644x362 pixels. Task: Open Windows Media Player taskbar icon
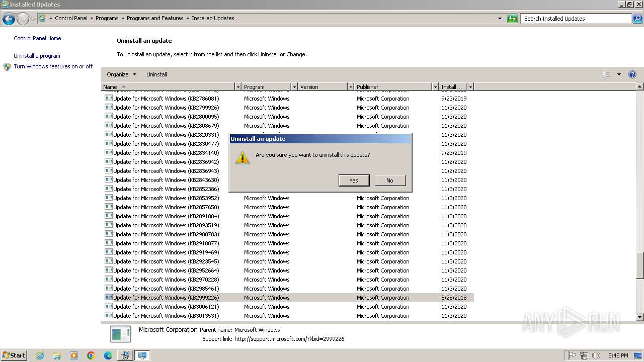tap(74, 355)
